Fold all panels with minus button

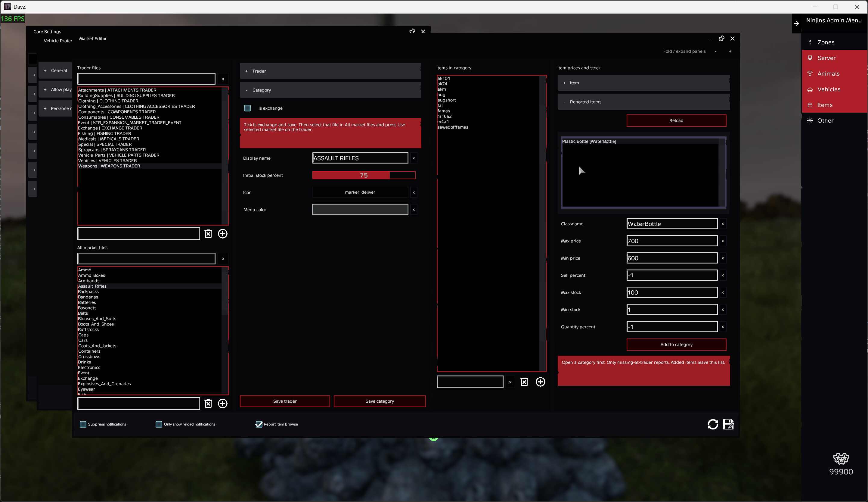715,51
